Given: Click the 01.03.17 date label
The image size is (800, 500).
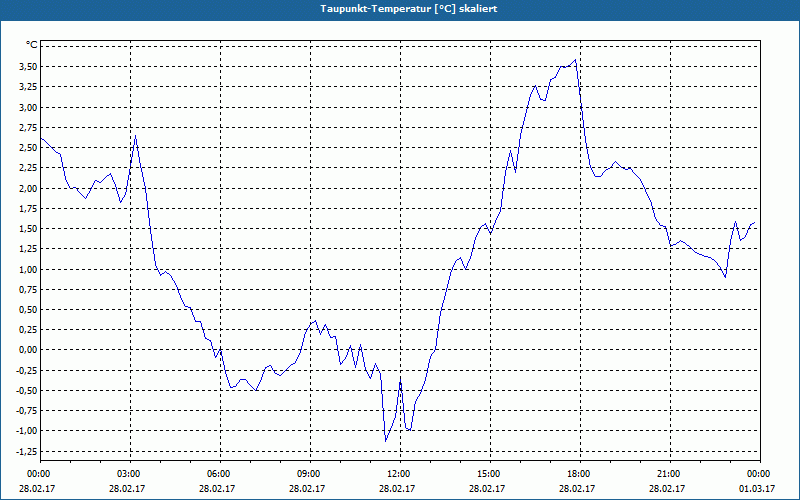Looking at the screenshot, I should [x=757, y=489].
